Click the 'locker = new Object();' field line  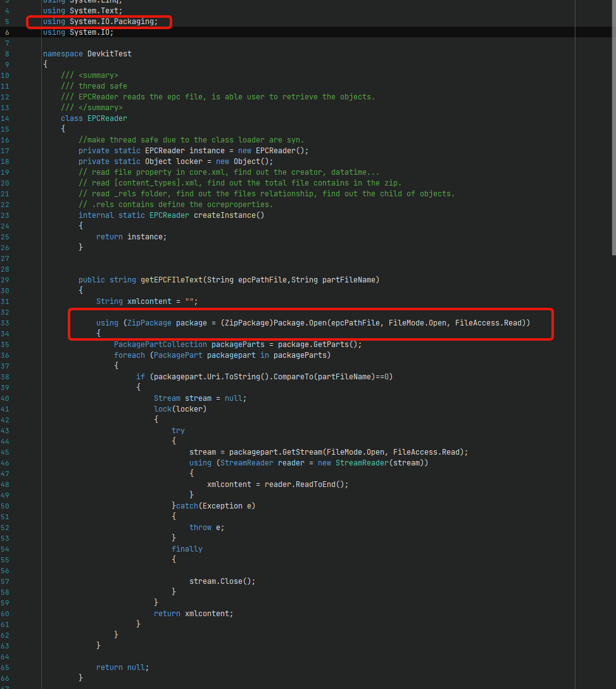coord(176,161)
